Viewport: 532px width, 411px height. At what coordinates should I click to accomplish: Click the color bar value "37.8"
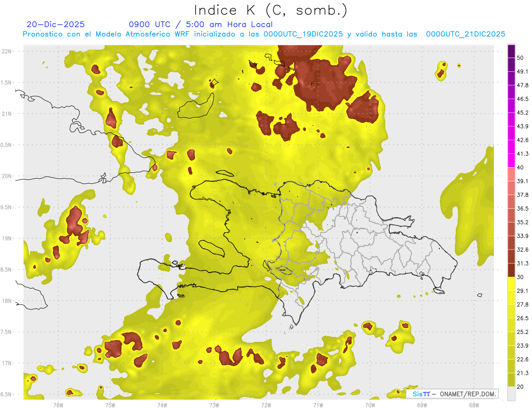click(x=523, y=195)
